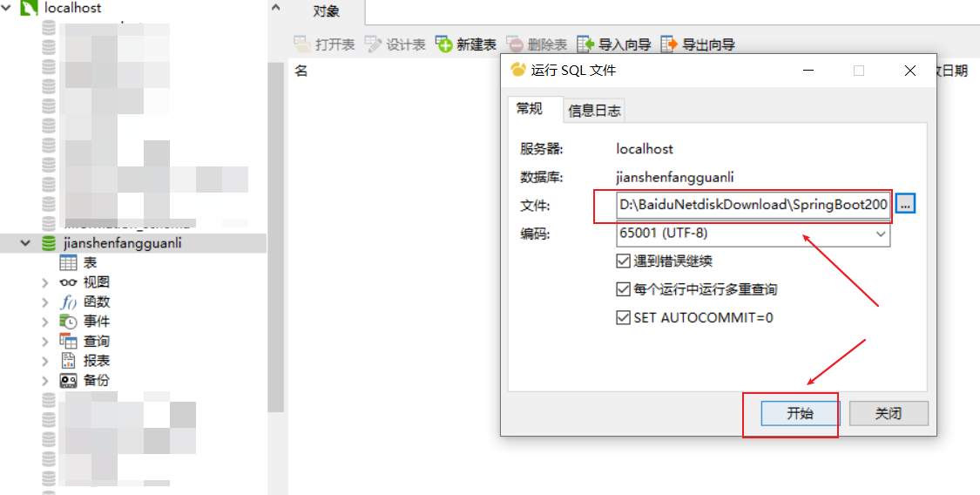980x495 pixels.
Task: Click the 开始 start button
Action: pyautogui.click(x=800, y=413)
